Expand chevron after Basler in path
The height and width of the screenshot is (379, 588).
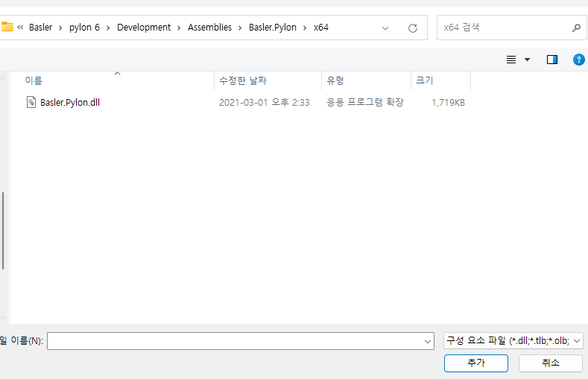[60, 28]
